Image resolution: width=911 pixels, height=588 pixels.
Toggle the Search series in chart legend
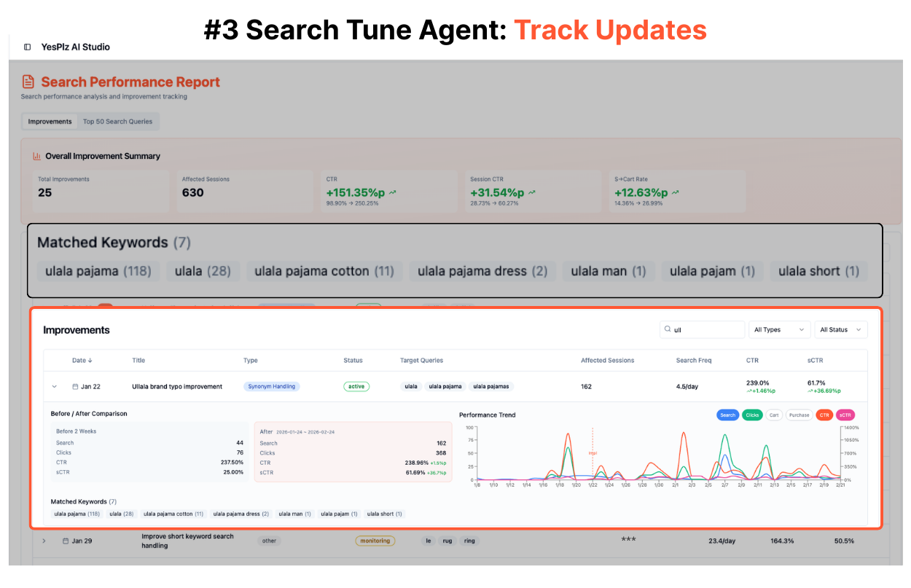point(727,415)
